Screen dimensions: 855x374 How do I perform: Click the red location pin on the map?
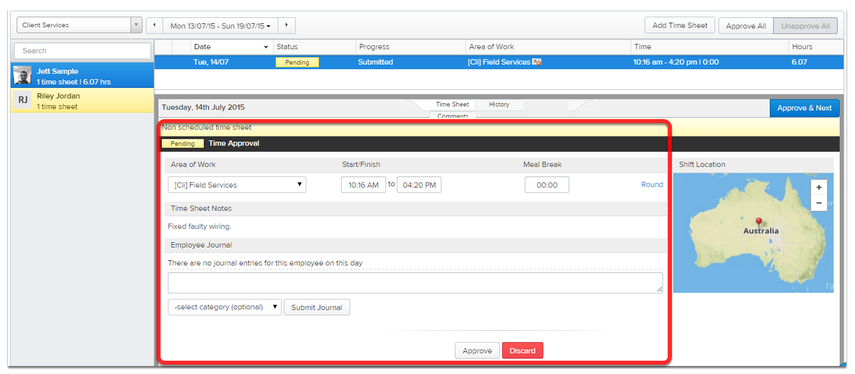[x=758, y=222]
